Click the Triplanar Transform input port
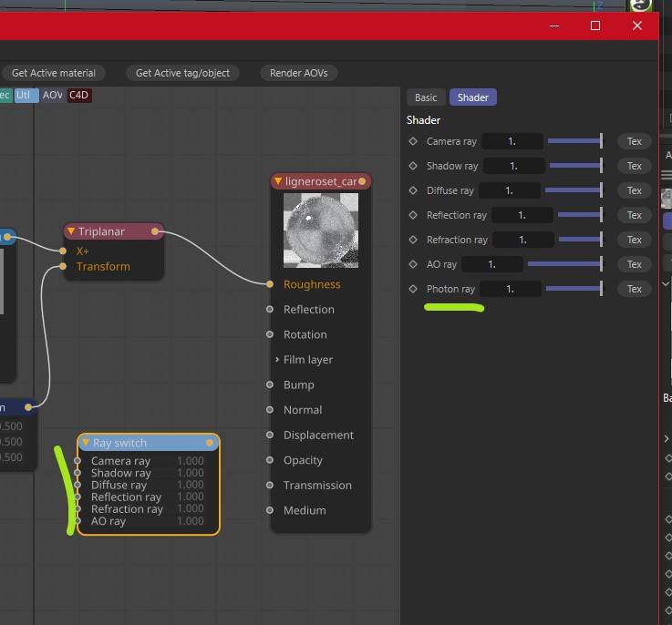Viewport: 672px width, 625px height. (x=63, y=266)
